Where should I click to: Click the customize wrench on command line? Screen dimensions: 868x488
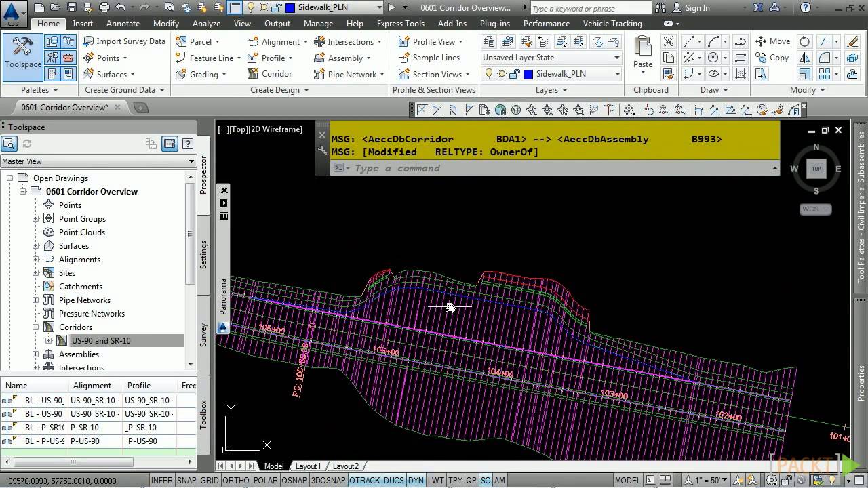[x=323, y=150]
